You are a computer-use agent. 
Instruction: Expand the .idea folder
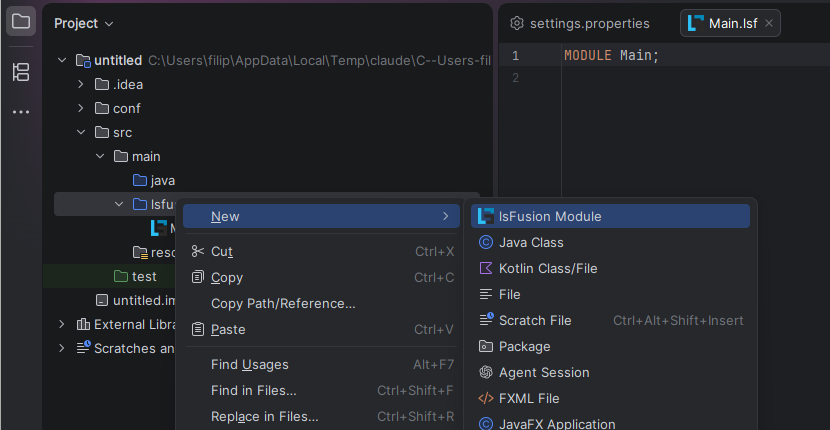click(x=80, y=84)
